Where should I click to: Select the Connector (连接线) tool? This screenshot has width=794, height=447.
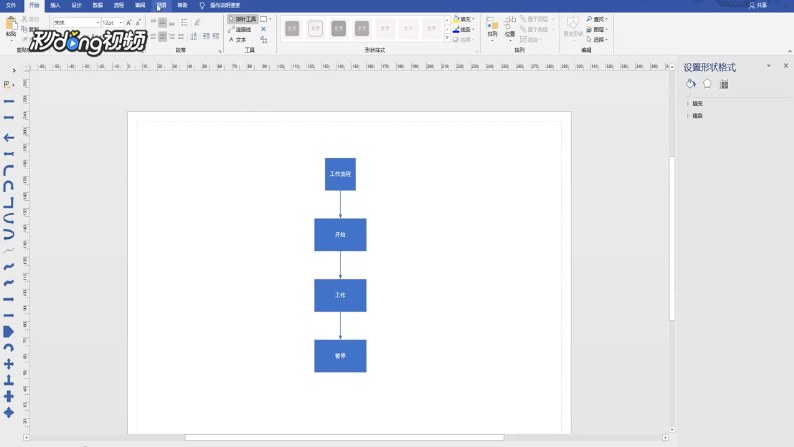tap(240, 29)
